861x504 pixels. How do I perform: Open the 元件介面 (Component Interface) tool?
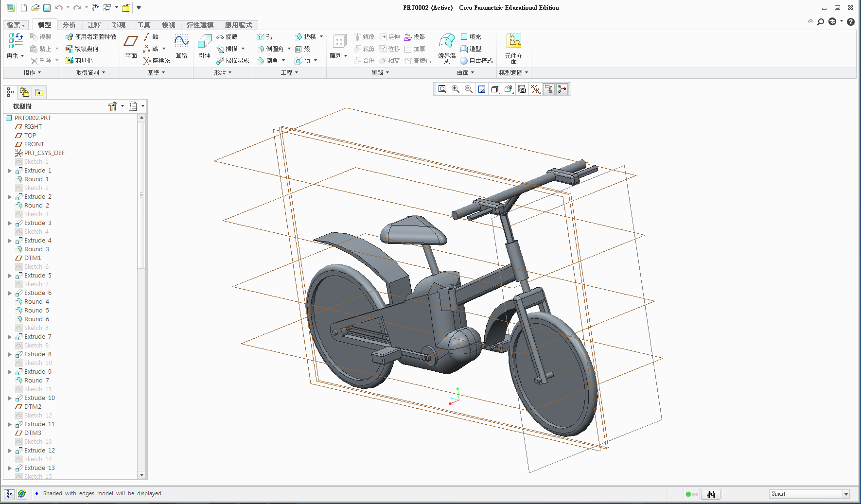click(x=513, y=49)
